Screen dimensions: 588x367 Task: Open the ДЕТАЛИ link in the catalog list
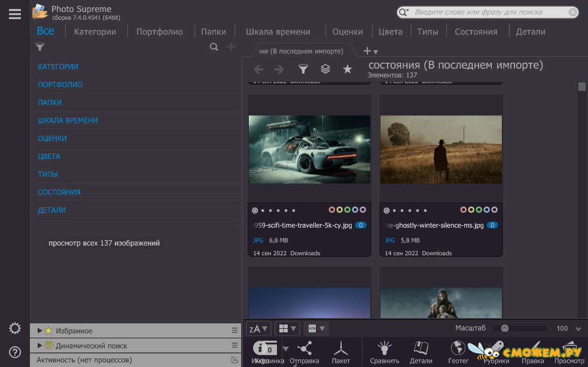pos(51,210)
